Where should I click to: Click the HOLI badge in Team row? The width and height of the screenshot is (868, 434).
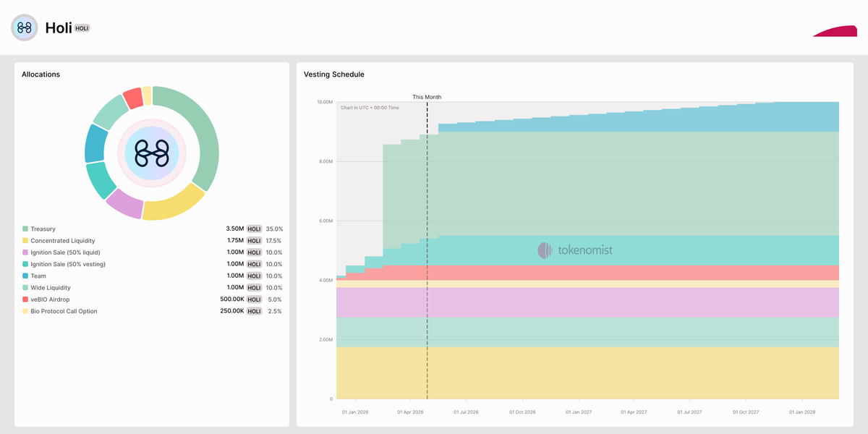click(254, 276)
